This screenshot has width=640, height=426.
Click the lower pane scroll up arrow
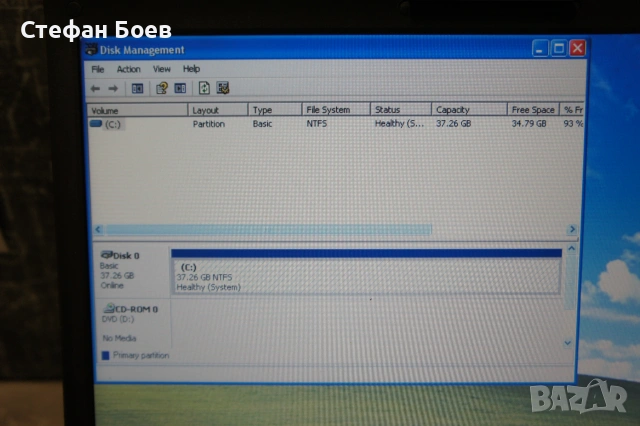[x=571, y=248]
